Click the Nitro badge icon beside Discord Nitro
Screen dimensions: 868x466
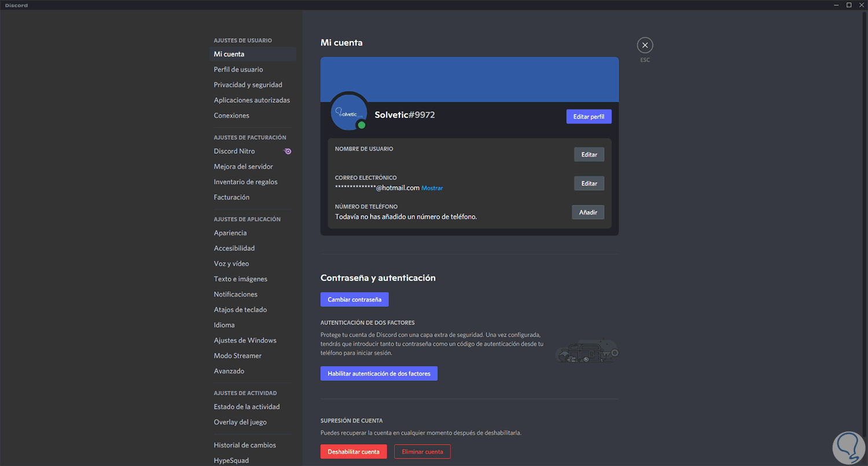coord(288,151)
